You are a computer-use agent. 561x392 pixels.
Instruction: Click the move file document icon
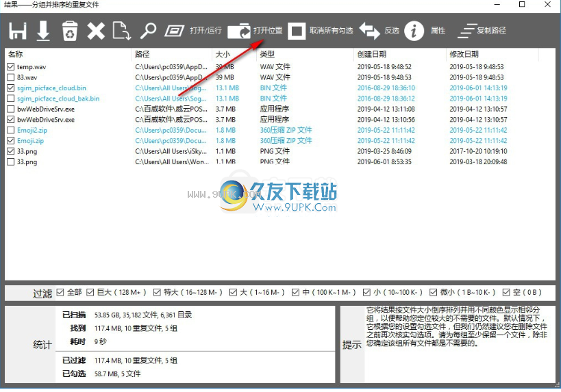click(x=122, y=31)
